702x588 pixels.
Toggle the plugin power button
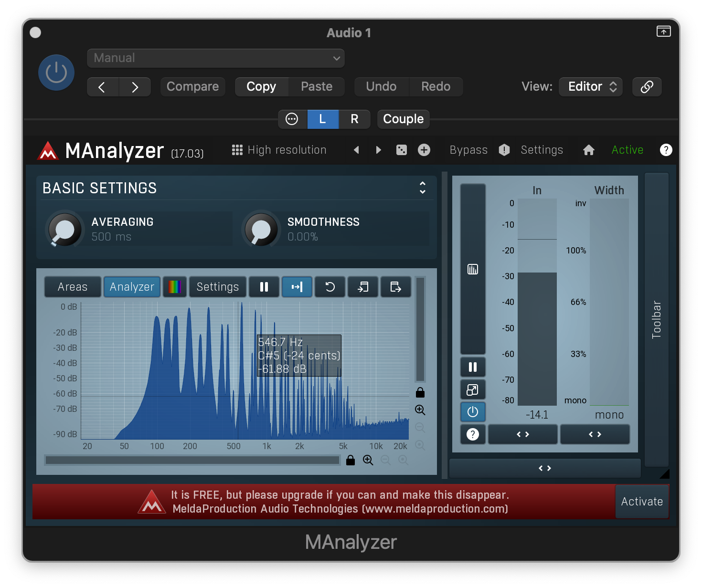pyautogui.click(x=56, y=73)
